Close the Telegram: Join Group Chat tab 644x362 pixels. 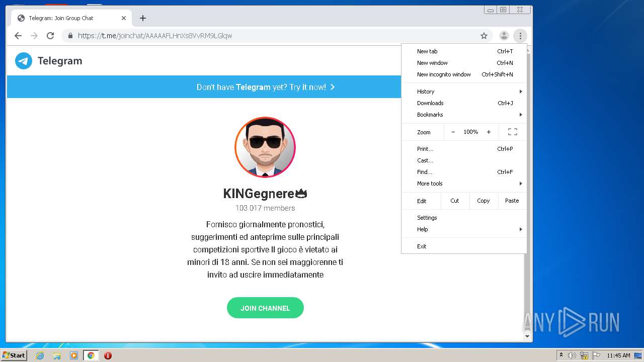(x=124, y=18)
